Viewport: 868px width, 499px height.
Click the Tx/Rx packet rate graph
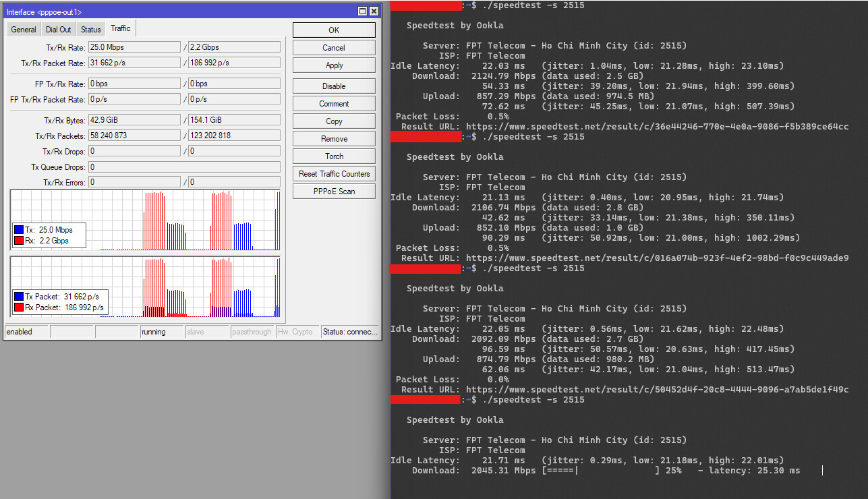click(145, 287)
